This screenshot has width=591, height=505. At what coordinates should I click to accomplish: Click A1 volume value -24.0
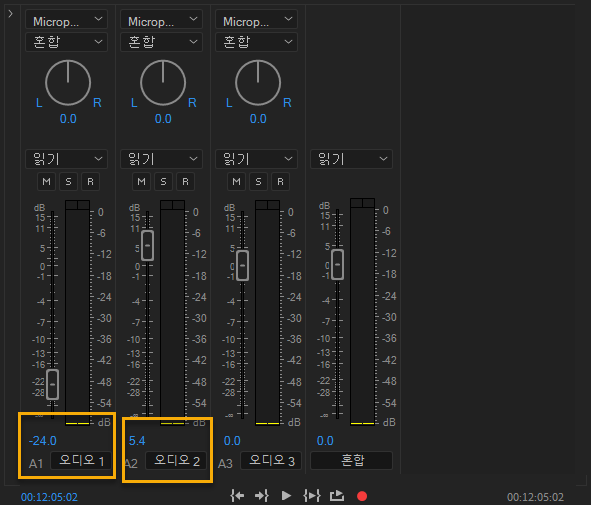pyautogui.click(x=43, y=441)
